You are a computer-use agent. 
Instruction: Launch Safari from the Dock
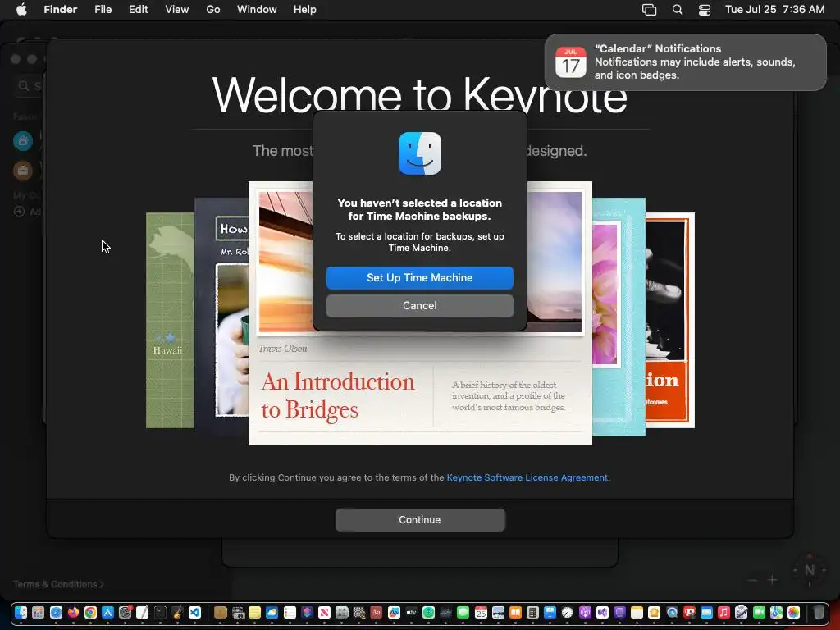pos(56,612)
